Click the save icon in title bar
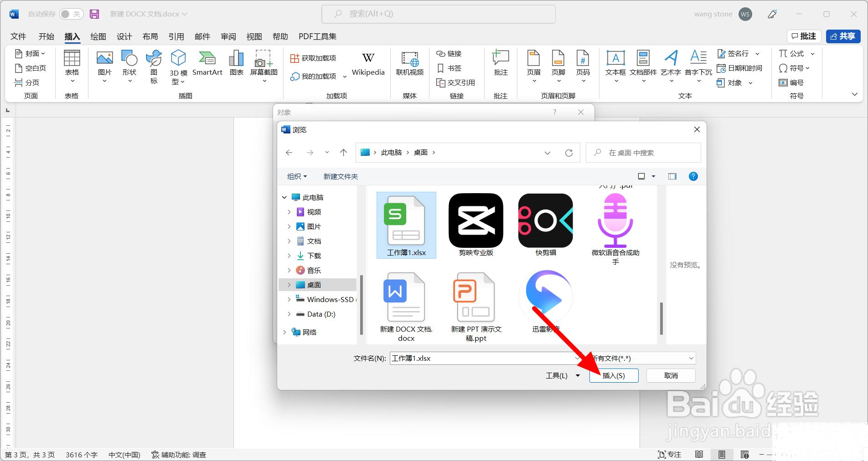 pos(94,14)
